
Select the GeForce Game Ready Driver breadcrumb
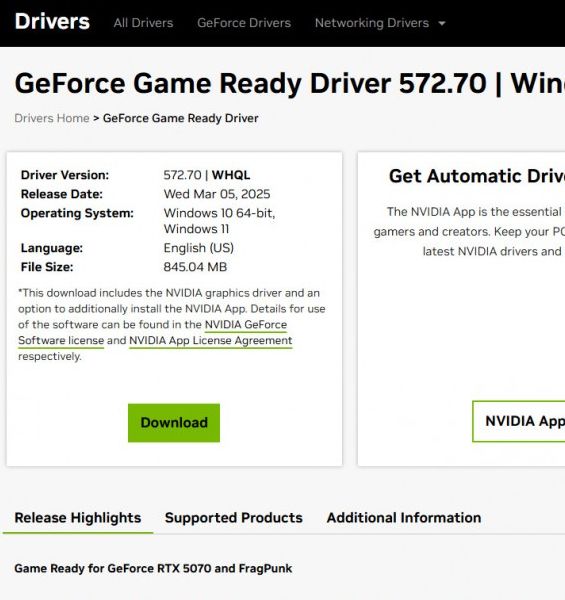[181, 118]
